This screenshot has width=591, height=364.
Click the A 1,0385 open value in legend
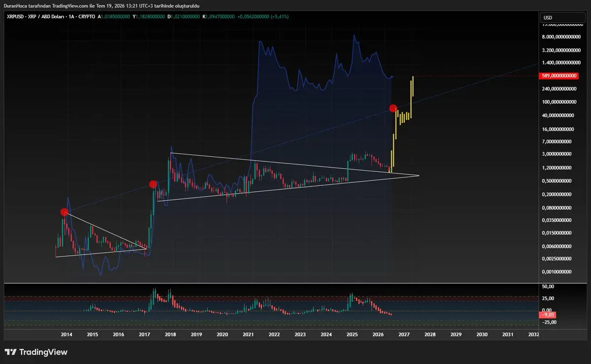coord(114,17)
